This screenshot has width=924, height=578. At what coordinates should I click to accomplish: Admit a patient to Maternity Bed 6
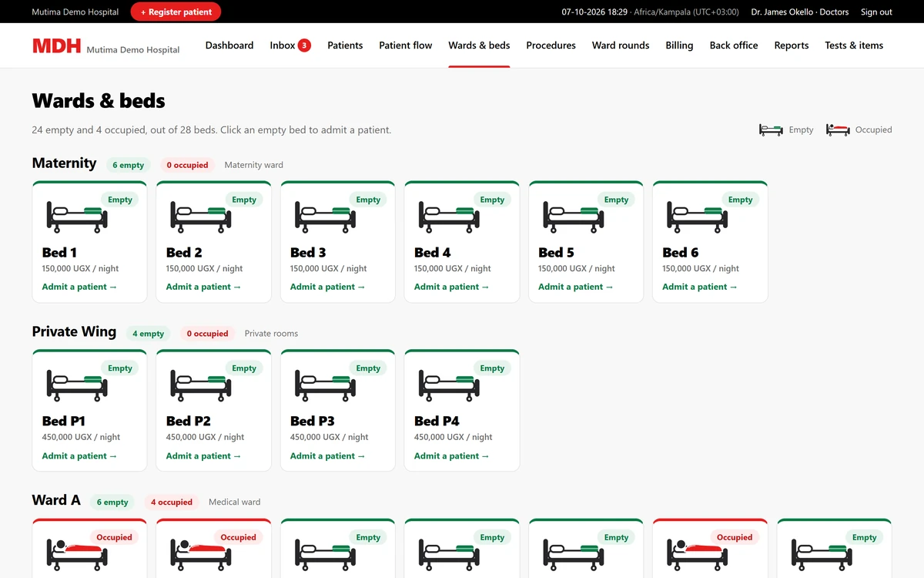tap(700, 287)
